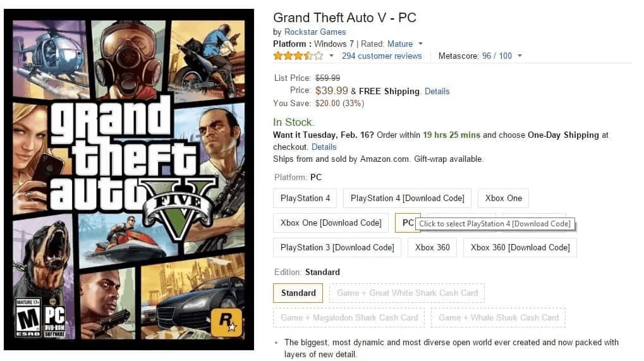Open the 294 customer reviews link
This screenshot has width=644, height=361.
pyautogui.click(x=381, y=56)
